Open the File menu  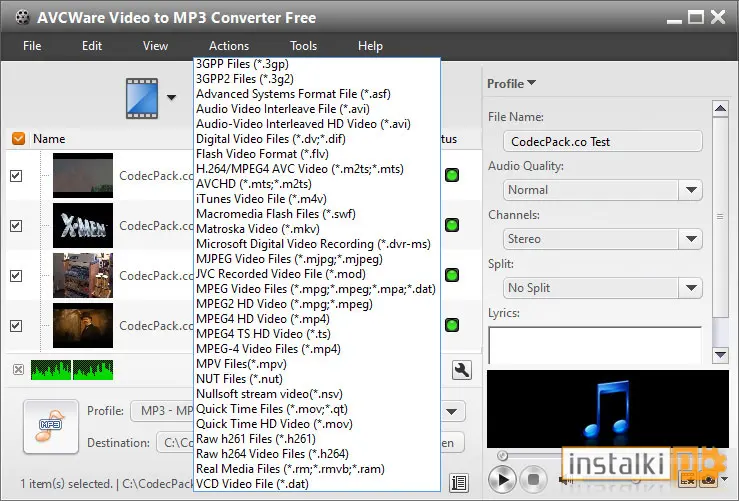click(32, 46)
